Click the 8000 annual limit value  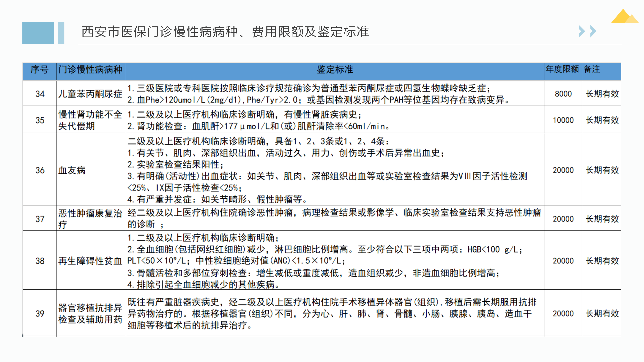(563, 94)
